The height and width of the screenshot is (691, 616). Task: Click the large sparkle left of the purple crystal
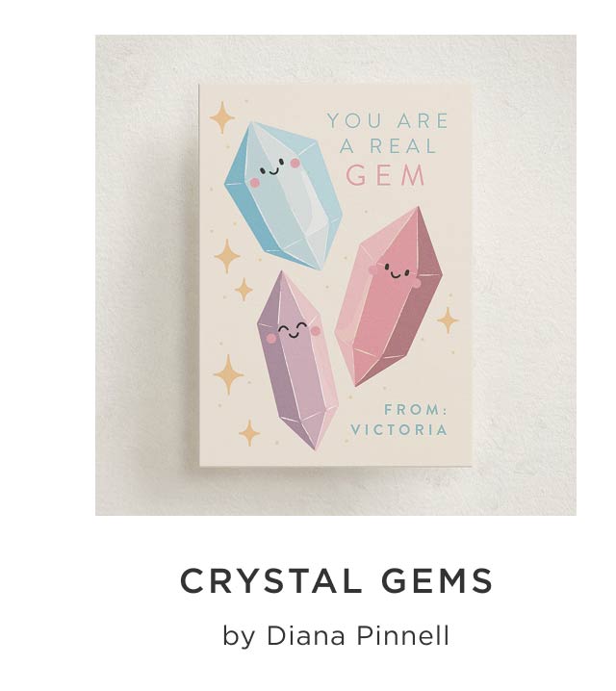click(x=228, y=374)
